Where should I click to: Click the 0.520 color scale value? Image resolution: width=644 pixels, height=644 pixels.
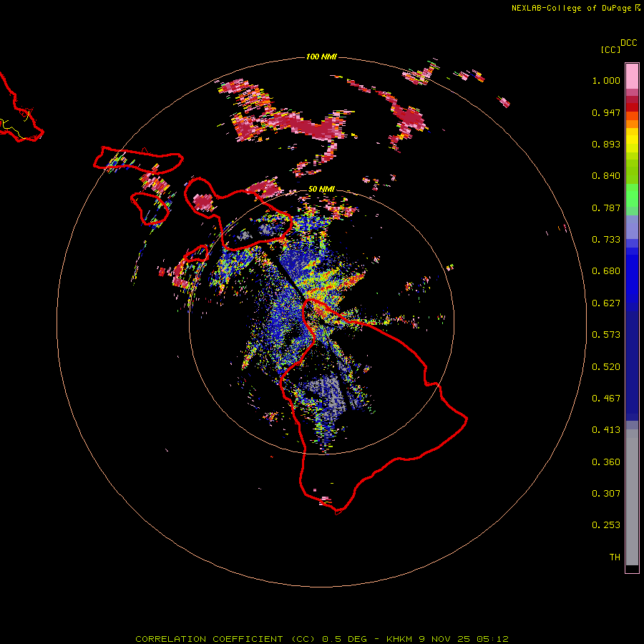[606, 367]
